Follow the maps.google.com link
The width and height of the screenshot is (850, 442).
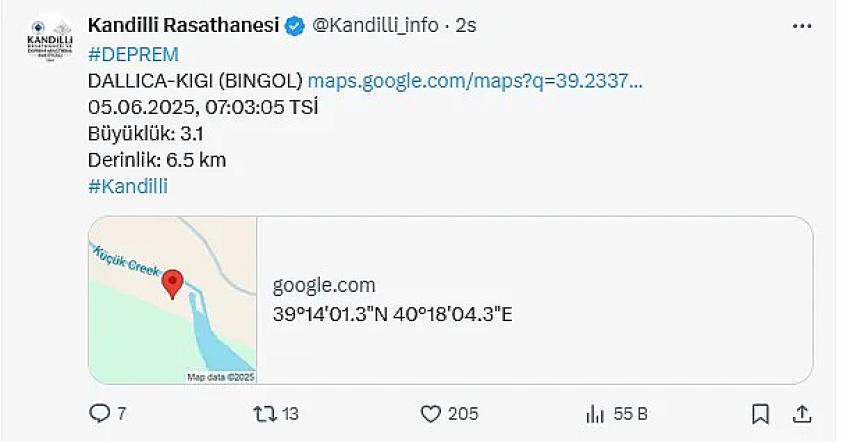coord(475,81)
